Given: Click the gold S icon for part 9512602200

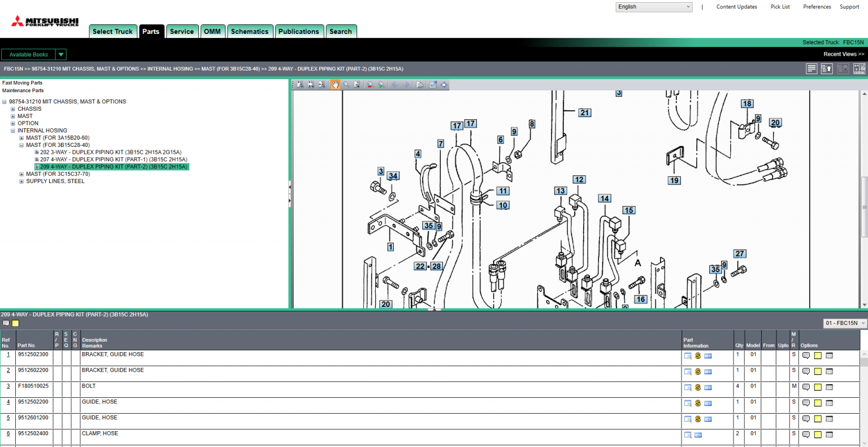Looking at the screenshot, I should 698,372.
